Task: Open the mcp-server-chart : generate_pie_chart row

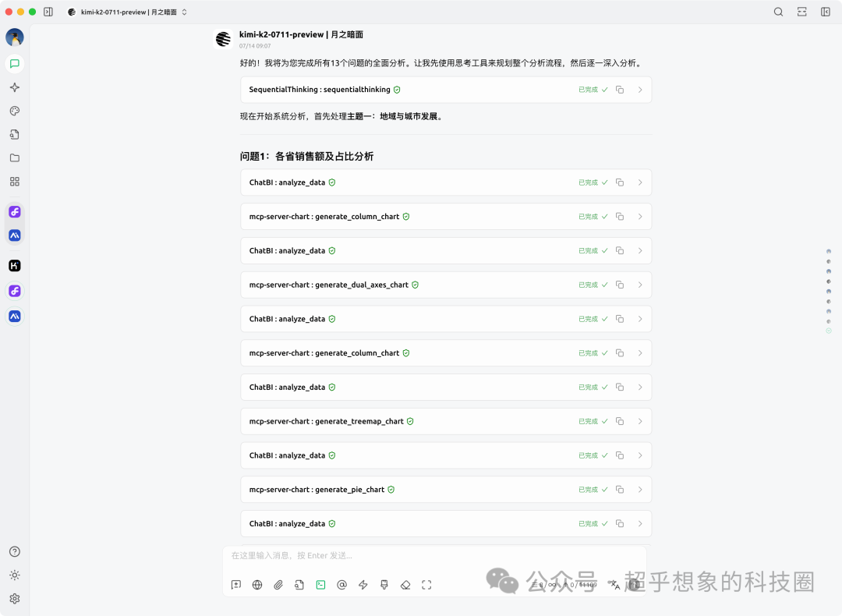Action: (446, 489)
